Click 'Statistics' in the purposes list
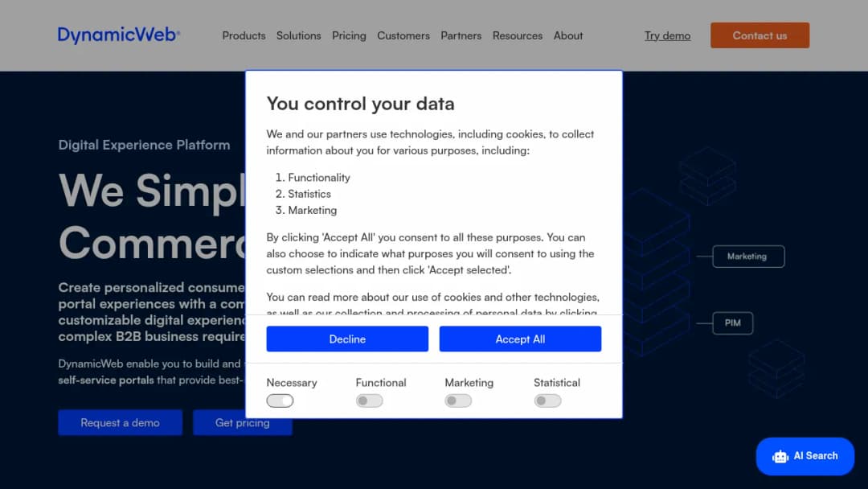Image resolution: width=868 pixels, height=489 pixels. (x=309, y=194)
